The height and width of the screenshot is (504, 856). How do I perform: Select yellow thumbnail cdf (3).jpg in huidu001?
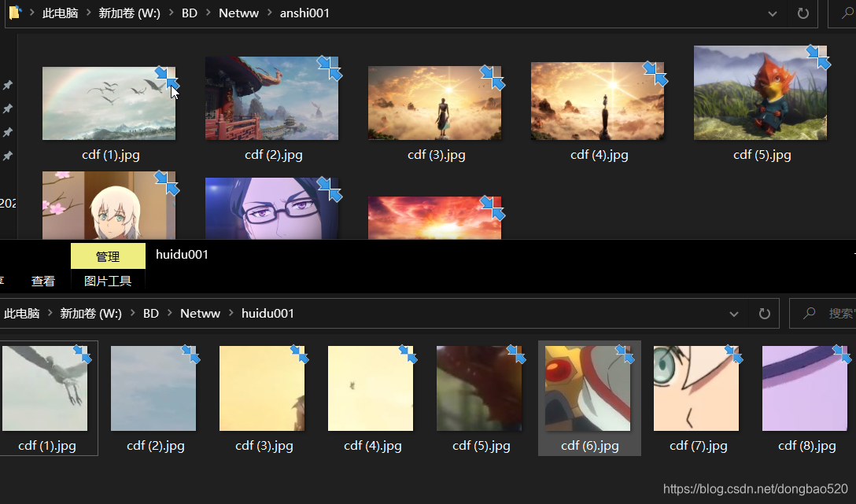click(x=262, y=388)
